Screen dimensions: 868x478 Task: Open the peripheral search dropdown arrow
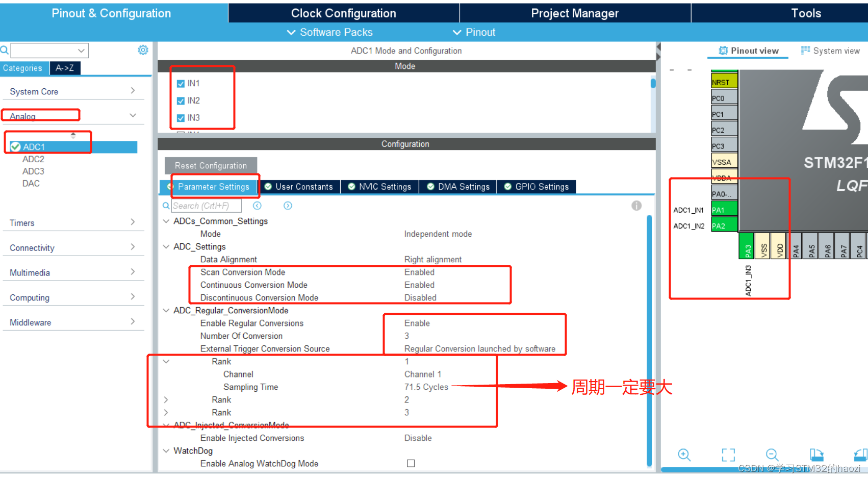point(81,51)
